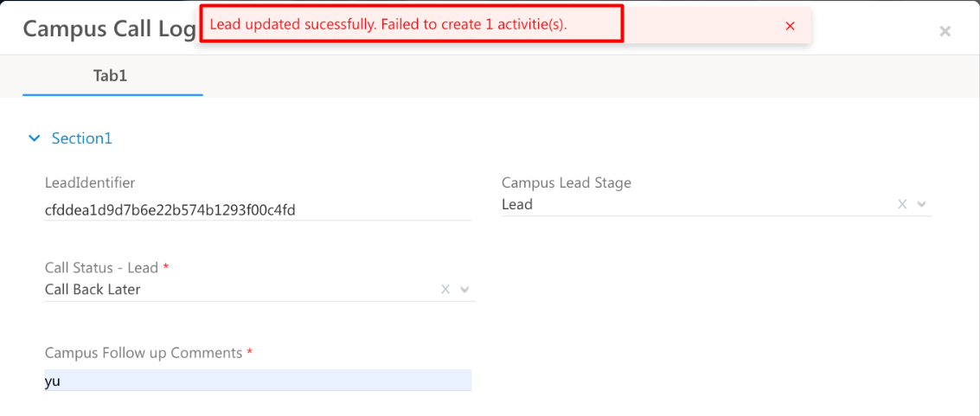
Task: Open the Call Back Later status field
Action: pos(238,290)
